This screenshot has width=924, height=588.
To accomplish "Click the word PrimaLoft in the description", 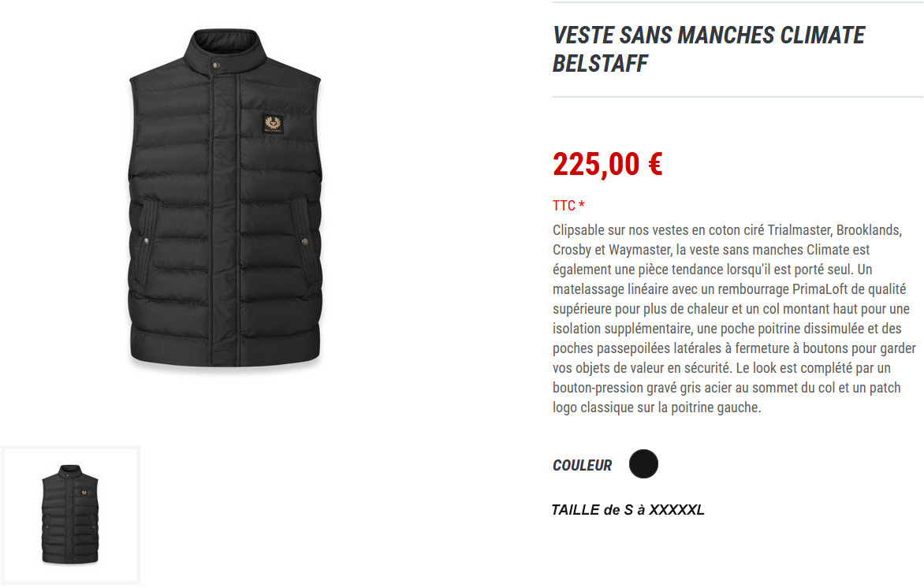I will click(820, 289).
